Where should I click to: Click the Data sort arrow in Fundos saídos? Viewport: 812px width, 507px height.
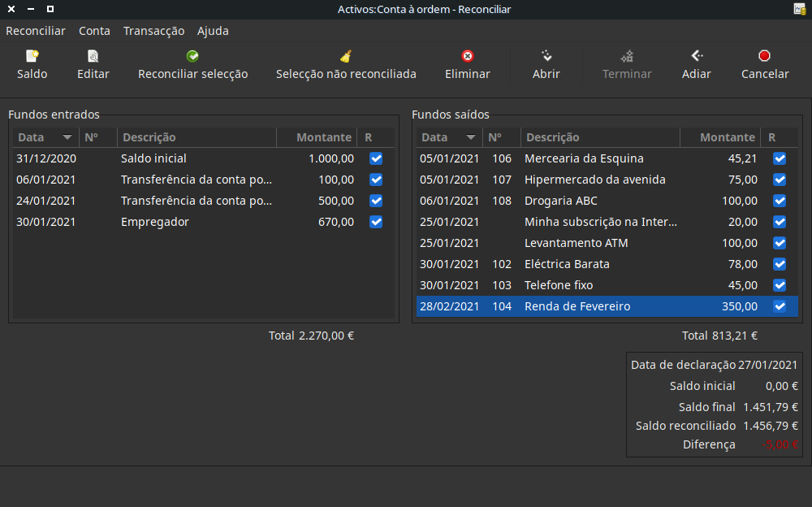pyautogui.click(x=470, y=138)
